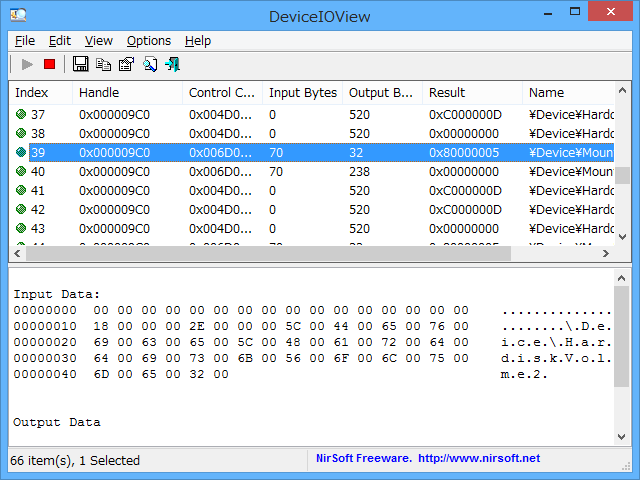Select the row with index 42
This screenshot has height=480, width=640.
[x=312, y=209]
